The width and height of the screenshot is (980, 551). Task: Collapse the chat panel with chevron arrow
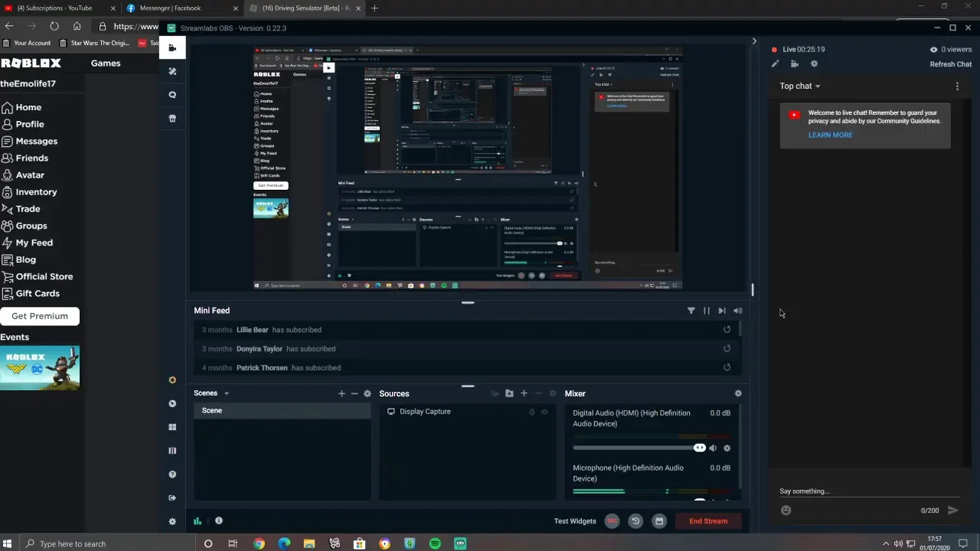point(753,41)
